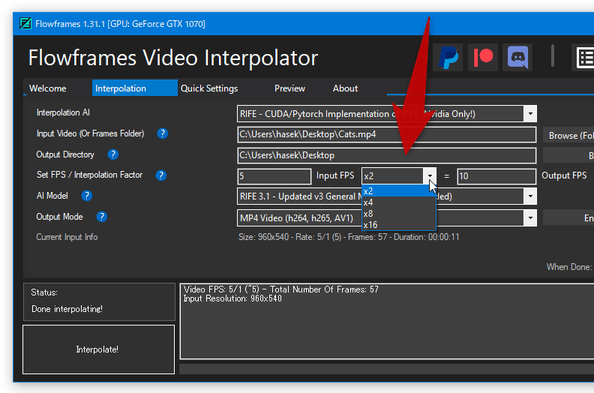Switch to the Quick Settings tab
Viewport: 594px width, 393px height.
(209, 88)
